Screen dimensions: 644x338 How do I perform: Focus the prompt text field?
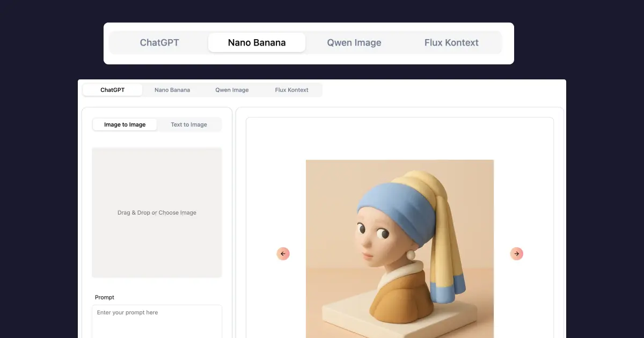(157, 321)
